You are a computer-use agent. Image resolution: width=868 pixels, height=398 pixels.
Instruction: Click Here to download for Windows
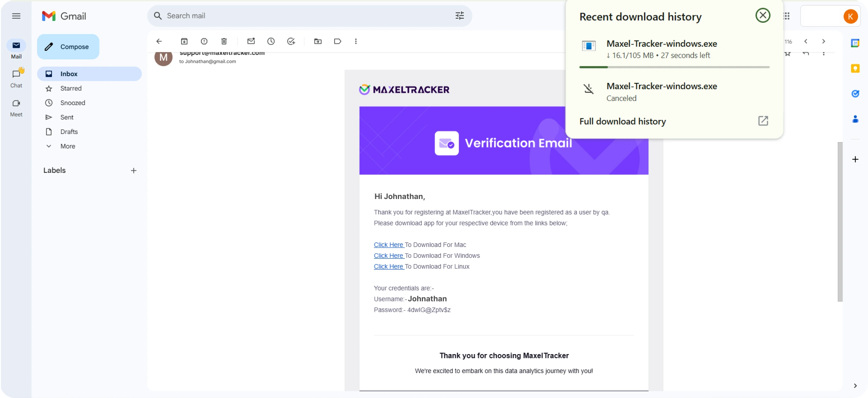[389, 256]
